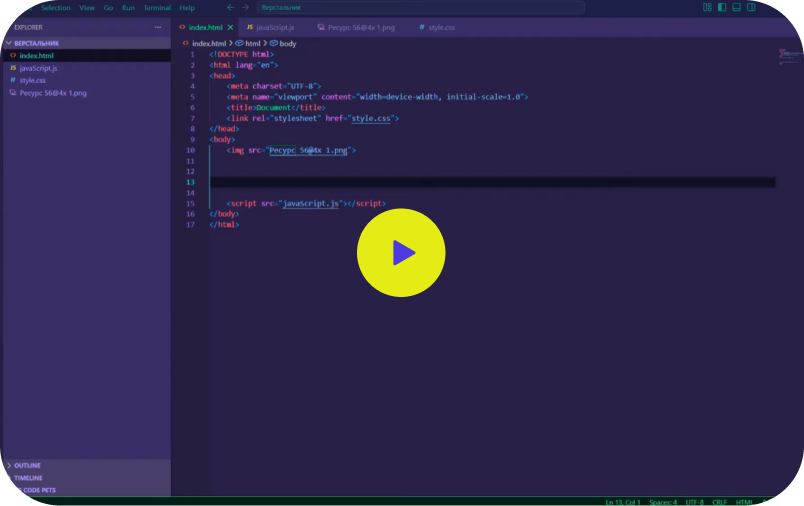804x506 pixels.
Task: Play the video with yellow play button
Action: click(x=401, y=252)
